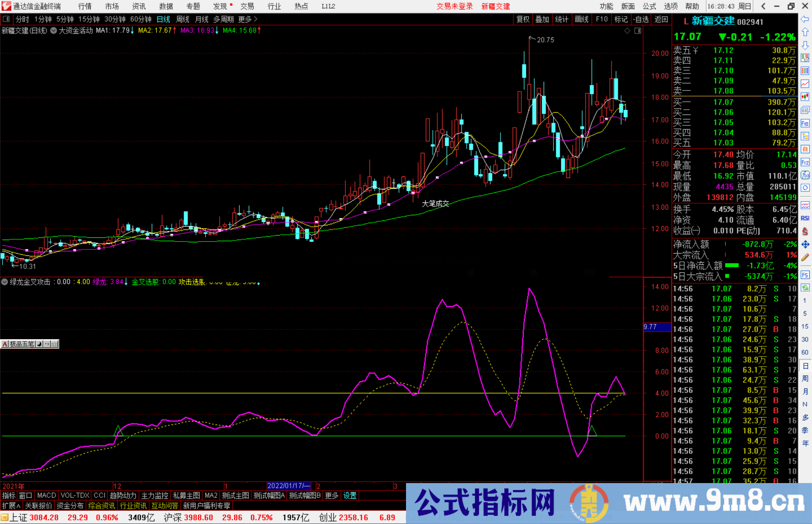Toggle the diamond marker icon above chart
This screenshot has width=812, height=524.
tap(627, 31)
